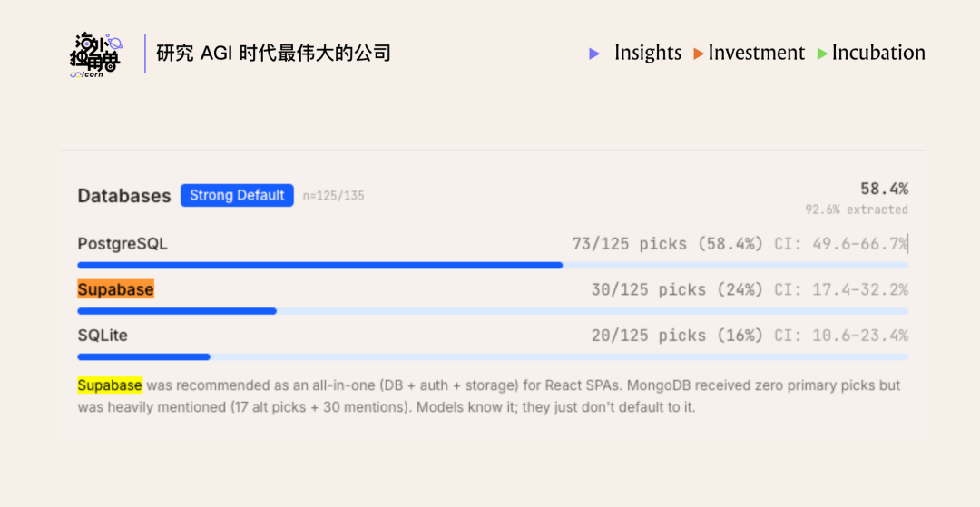Viewport: 980px width, 507px height.
Task: Click the Supabase progress bar
Action: point(493,311)
